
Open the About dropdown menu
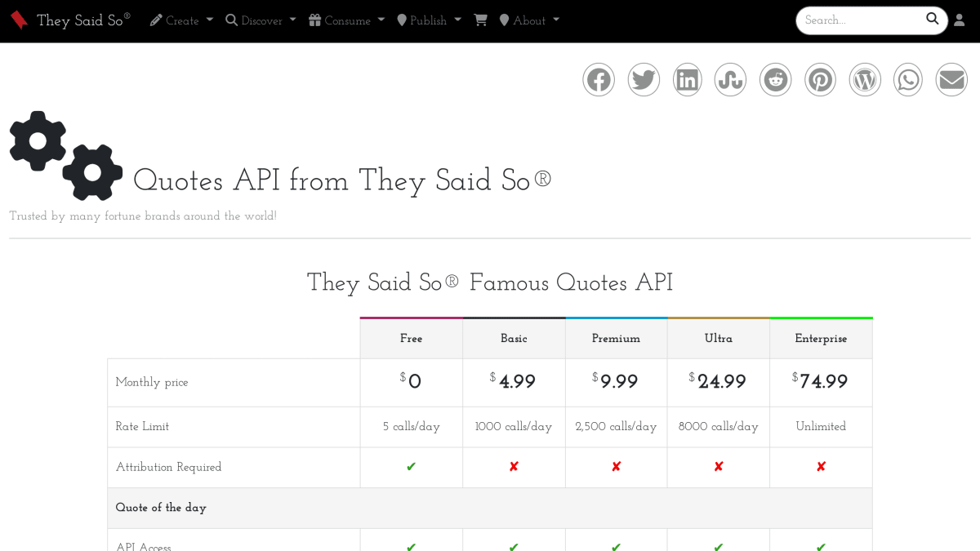529,20
